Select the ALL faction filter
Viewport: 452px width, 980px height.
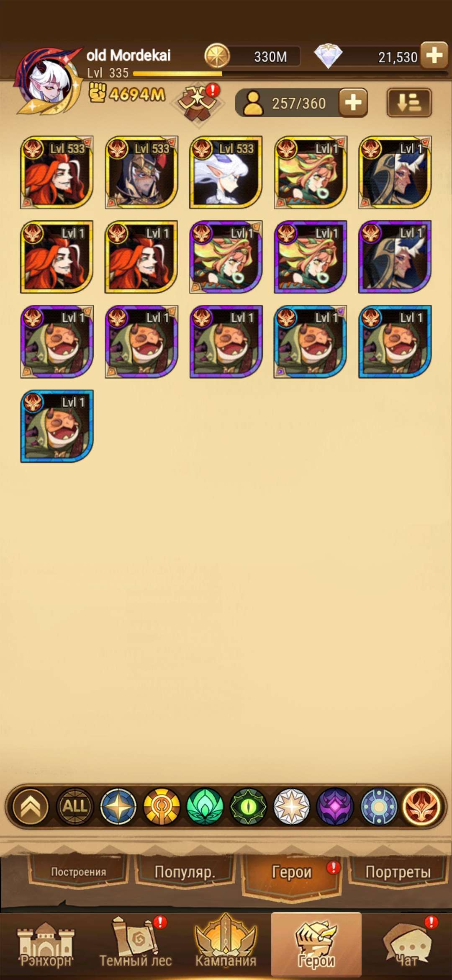point(75,806)
